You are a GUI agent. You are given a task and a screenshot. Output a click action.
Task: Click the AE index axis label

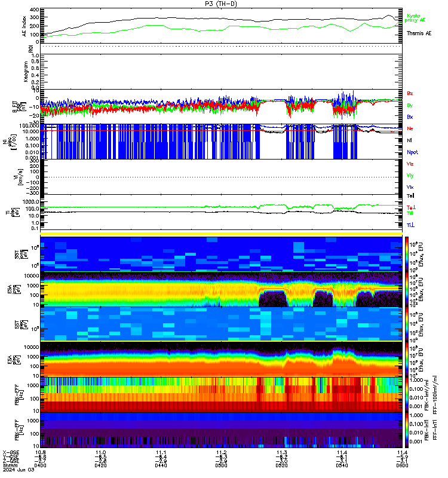coord(24,26)
